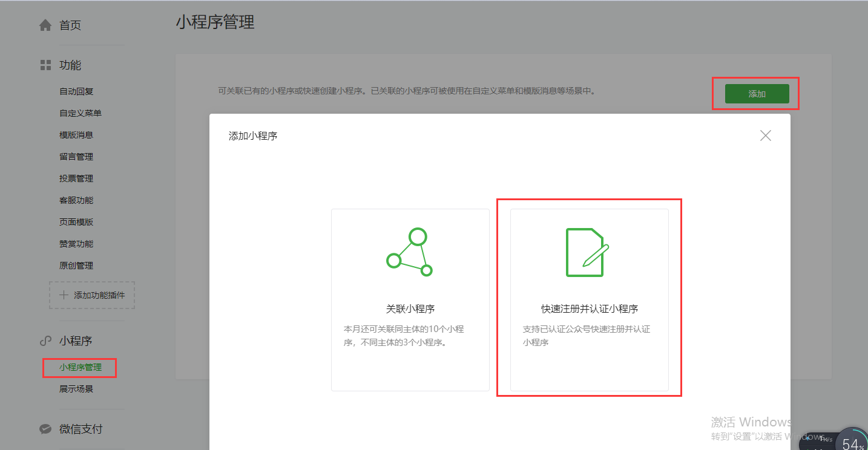Close the 添加小程序 dialog
This screenshot has width=868, height=450.
click(x=766, y=135)
